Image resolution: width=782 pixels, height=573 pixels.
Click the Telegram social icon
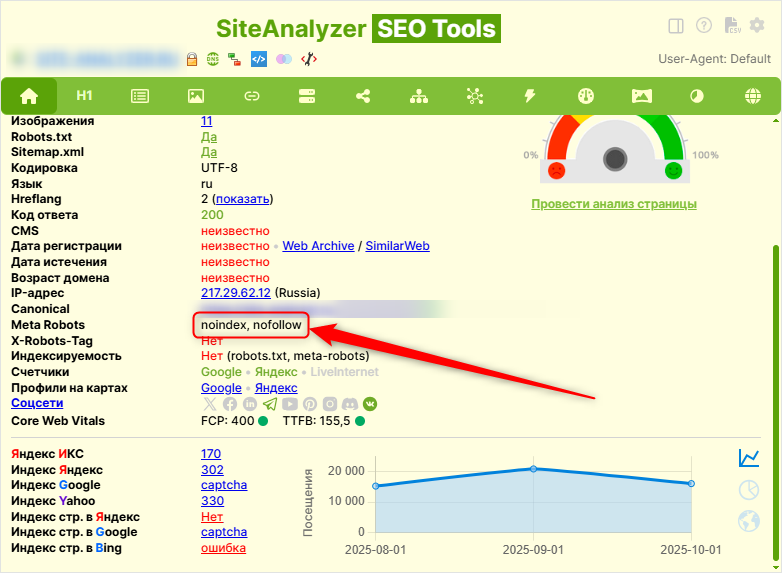[270, 404]
